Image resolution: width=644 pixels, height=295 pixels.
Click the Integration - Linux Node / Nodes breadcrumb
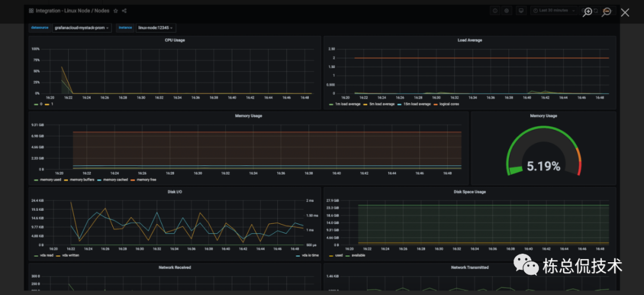point(73,11)
